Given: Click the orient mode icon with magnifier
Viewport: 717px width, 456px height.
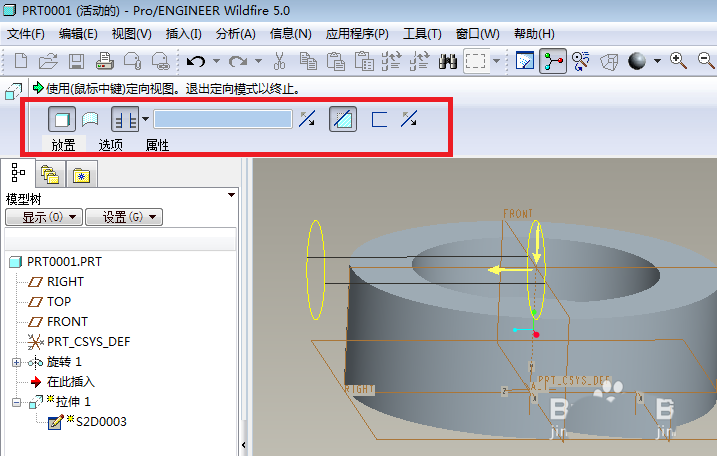Looking at the screenshot, I should click(581, 61).
